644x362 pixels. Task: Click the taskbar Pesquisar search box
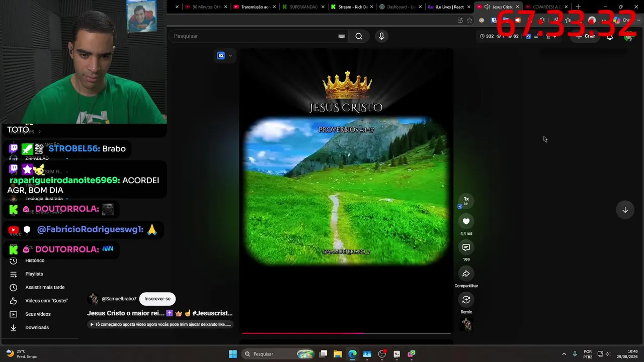coord(279,354)
